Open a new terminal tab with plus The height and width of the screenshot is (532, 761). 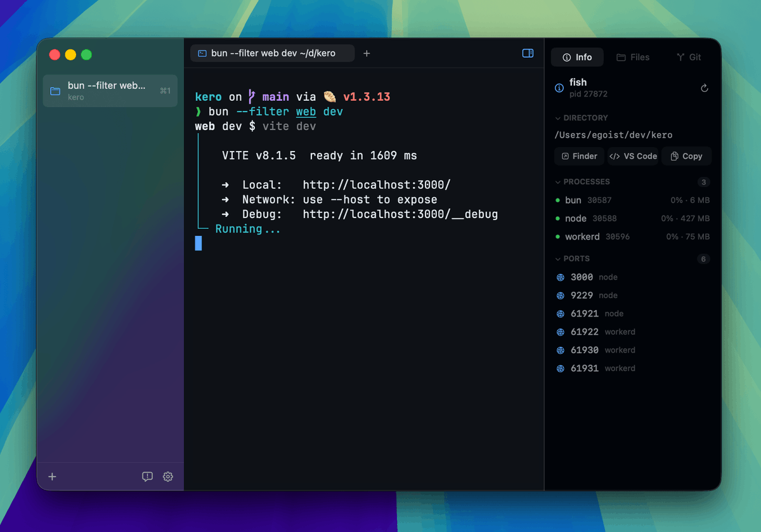pyautogui.click(x=367, y=53)
